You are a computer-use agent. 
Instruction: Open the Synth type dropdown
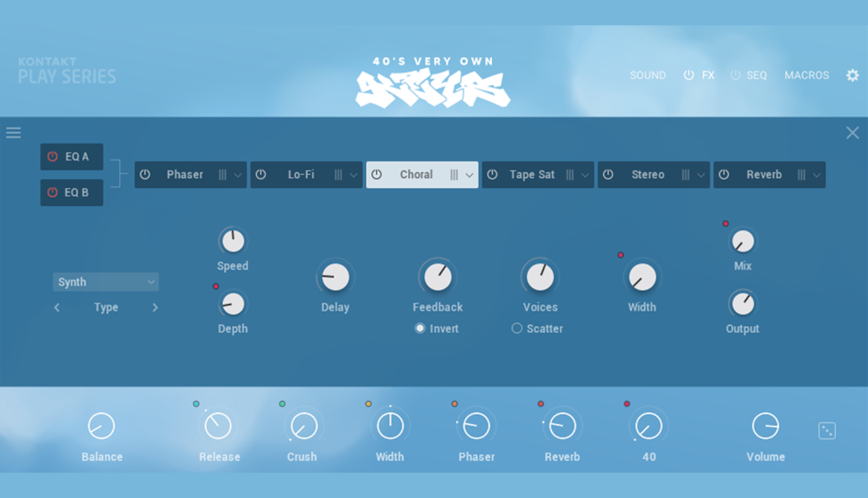click(105, 282)
